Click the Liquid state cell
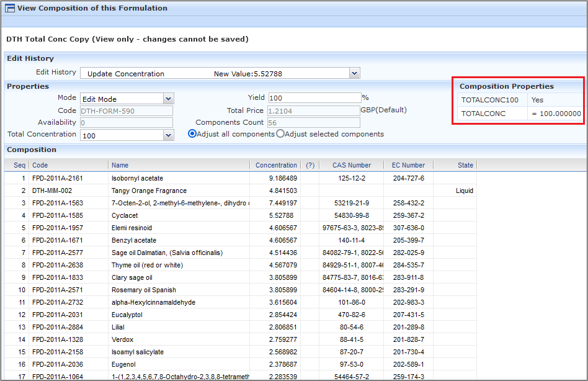Viewport: 588px width, 381px height. click(x=464, y=191)
